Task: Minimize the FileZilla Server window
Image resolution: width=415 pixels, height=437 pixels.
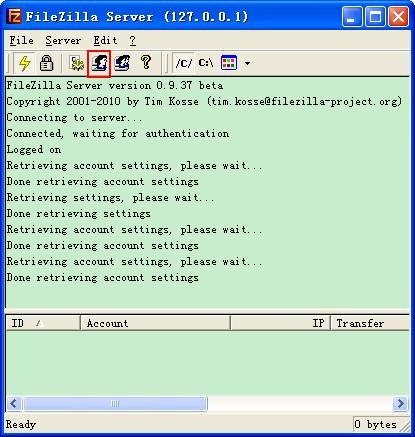Action: [352, 16]
